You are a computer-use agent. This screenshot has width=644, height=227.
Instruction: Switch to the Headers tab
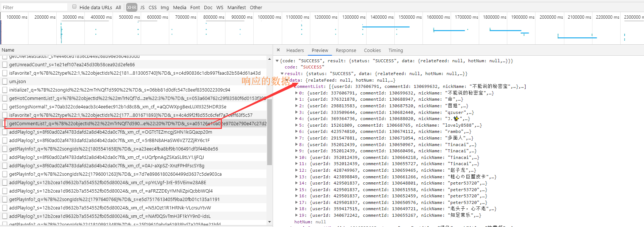click(295, 51)
